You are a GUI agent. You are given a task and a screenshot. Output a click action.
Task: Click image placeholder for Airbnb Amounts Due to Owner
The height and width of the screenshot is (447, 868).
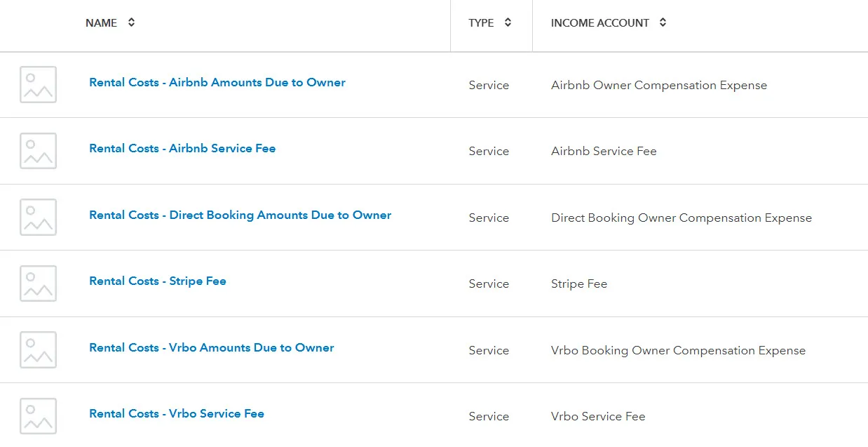[38, 85]
